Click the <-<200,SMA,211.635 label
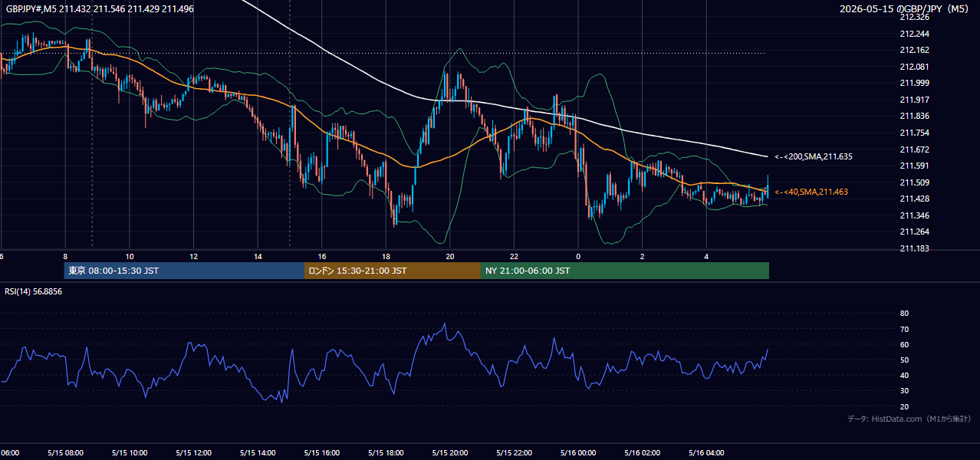The height and width of the screenshot is (460, 980). tap(814, 156)
